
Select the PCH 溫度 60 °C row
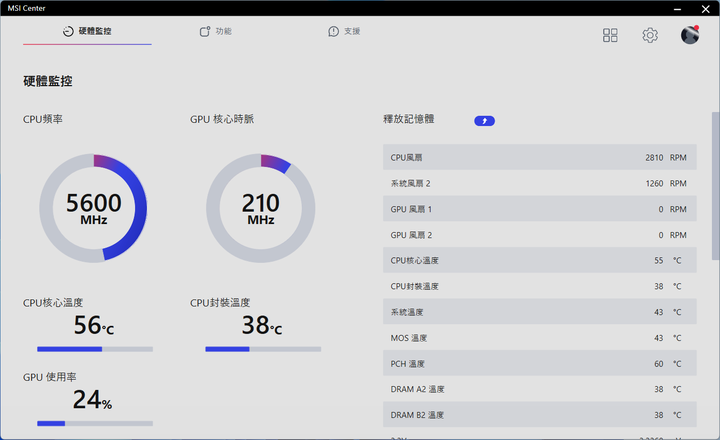[540, 363]
